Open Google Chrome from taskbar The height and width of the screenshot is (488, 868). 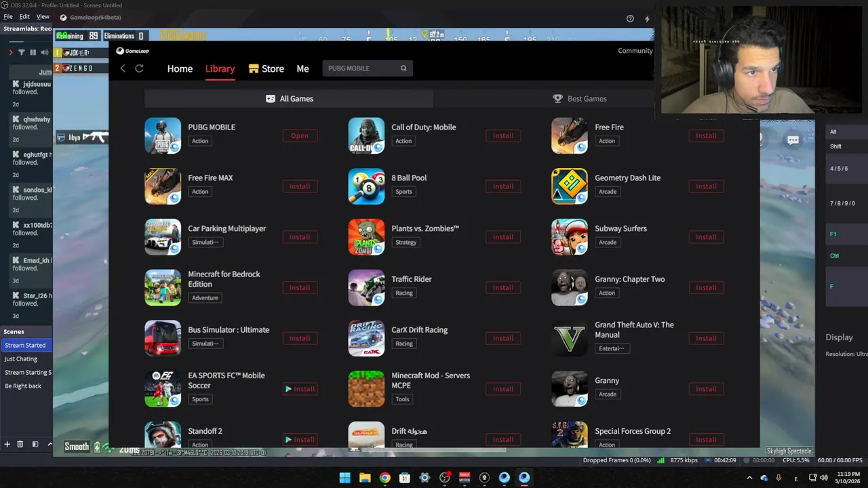point(384,478)
